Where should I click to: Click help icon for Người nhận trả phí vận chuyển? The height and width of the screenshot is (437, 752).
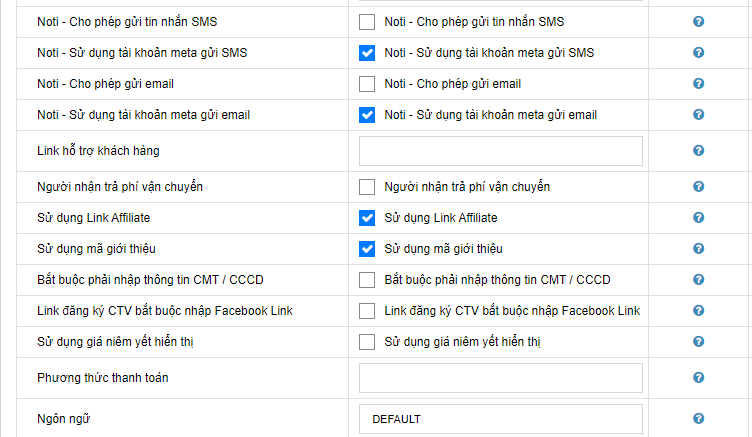coord(698,186)
